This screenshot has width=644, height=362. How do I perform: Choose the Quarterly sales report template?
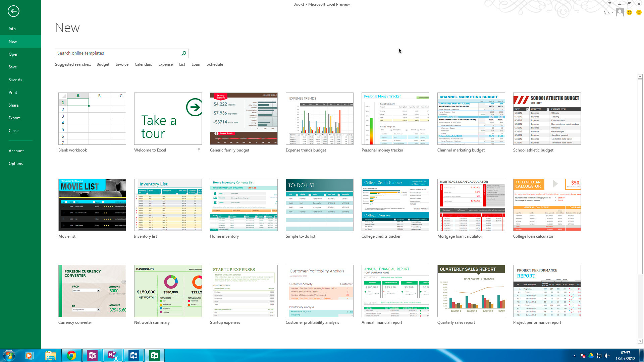tap(471, 291)
